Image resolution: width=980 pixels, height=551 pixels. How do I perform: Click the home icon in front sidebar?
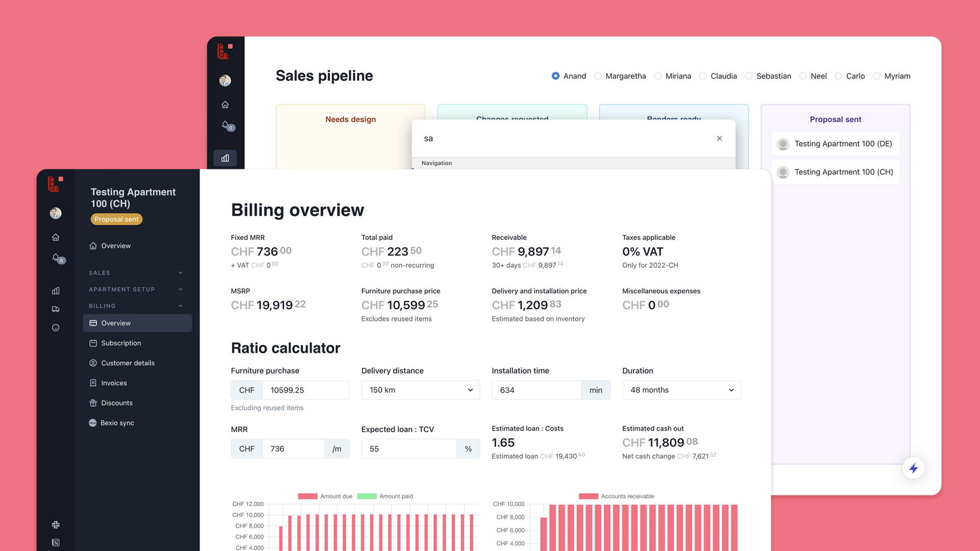tap(56, 237)
